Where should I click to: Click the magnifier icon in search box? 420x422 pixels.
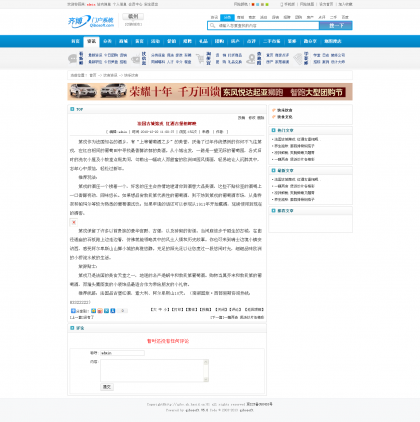[212, 25]
